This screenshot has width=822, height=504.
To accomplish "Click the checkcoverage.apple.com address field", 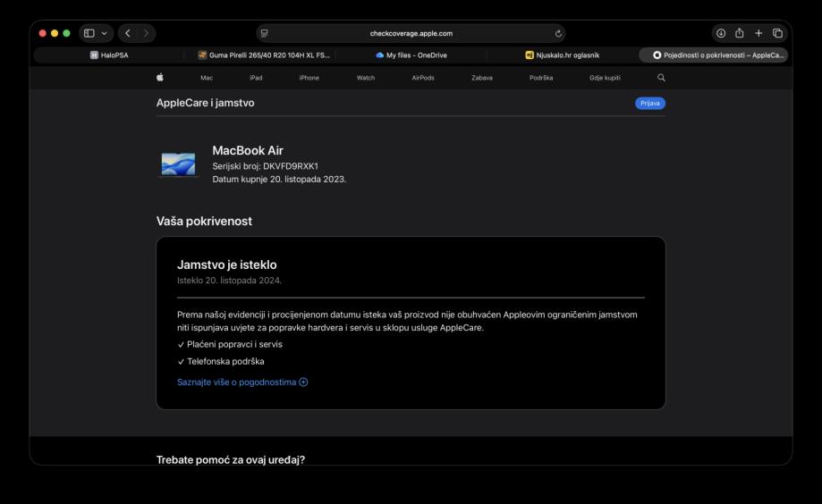I will [411, 33].
